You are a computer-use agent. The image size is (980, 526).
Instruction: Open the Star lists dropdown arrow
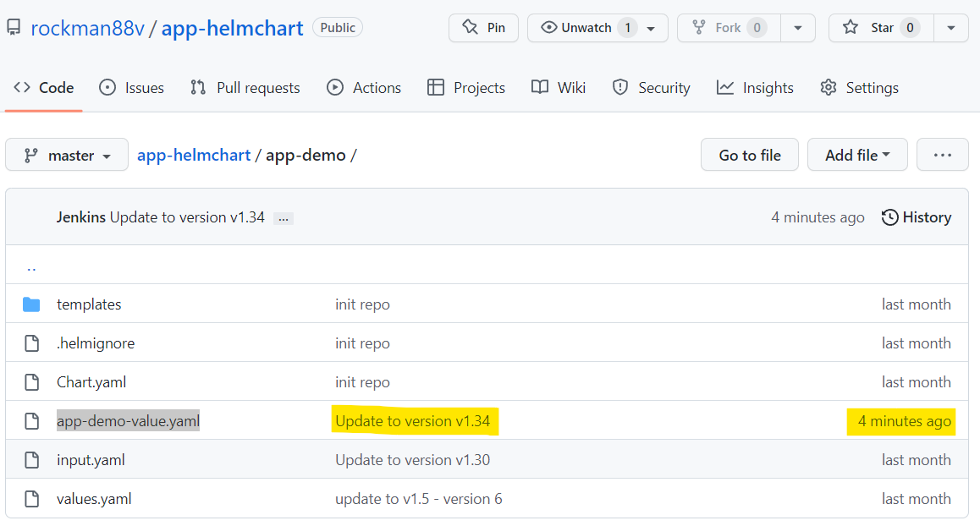[x=950, y=28]
